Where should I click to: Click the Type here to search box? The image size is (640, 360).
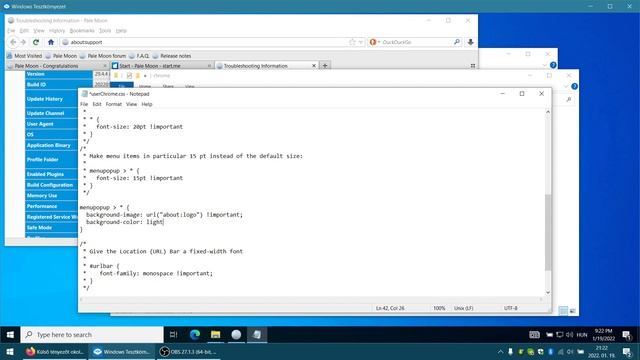coord(92,335)
